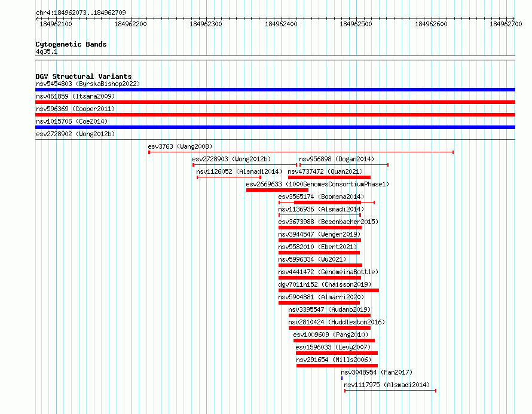Click nsv291654 (Mills2006) label
Screen dimensions: 532x414
coord(334,360)
